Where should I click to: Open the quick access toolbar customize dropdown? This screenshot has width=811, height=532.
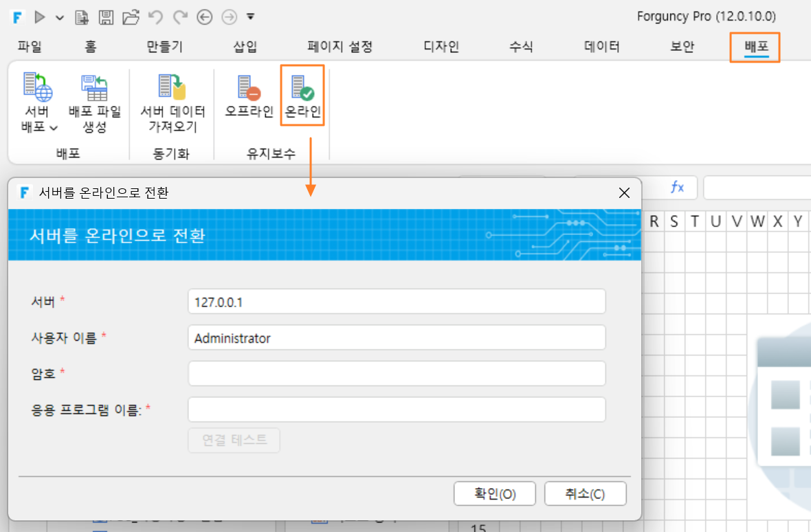pyautogui.click(x=250, y=17)
